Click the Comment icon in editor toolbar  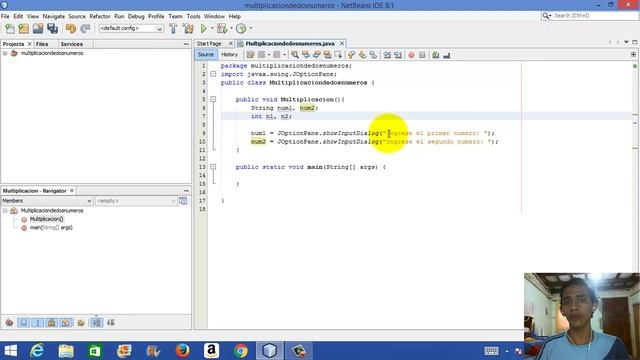coord(436,55)
